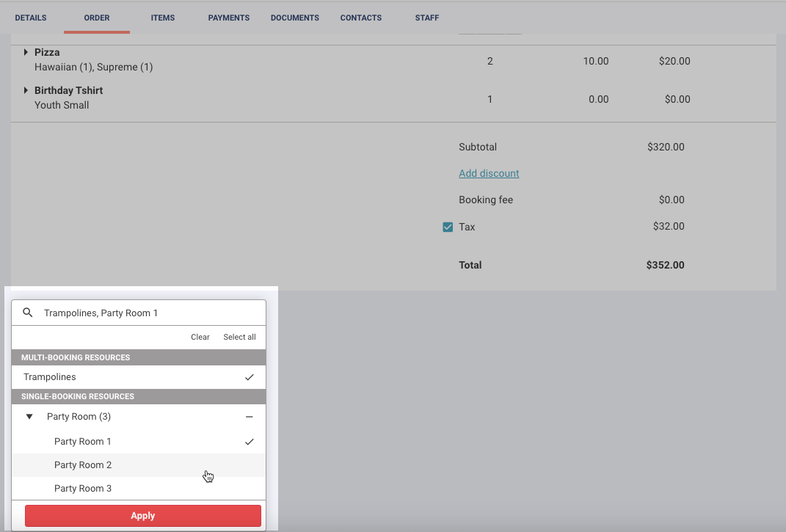This screenshot has height=532, width=786.
Task: Click the Party Room 1 checkmark icon
Action: 249,442
